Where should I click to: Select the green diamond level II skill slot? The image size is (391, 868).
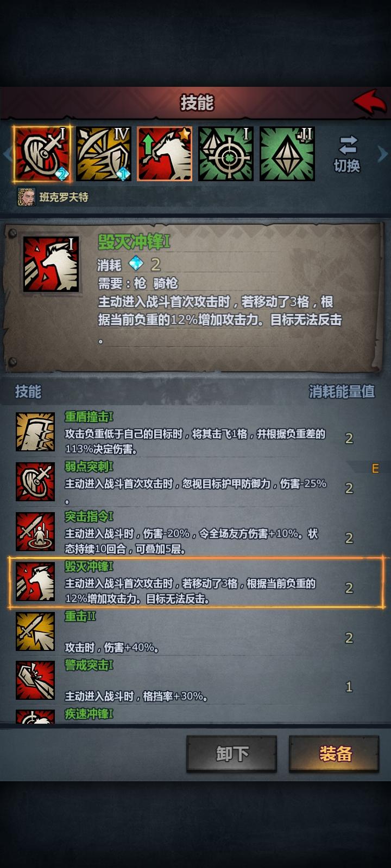tap(287, 154)
